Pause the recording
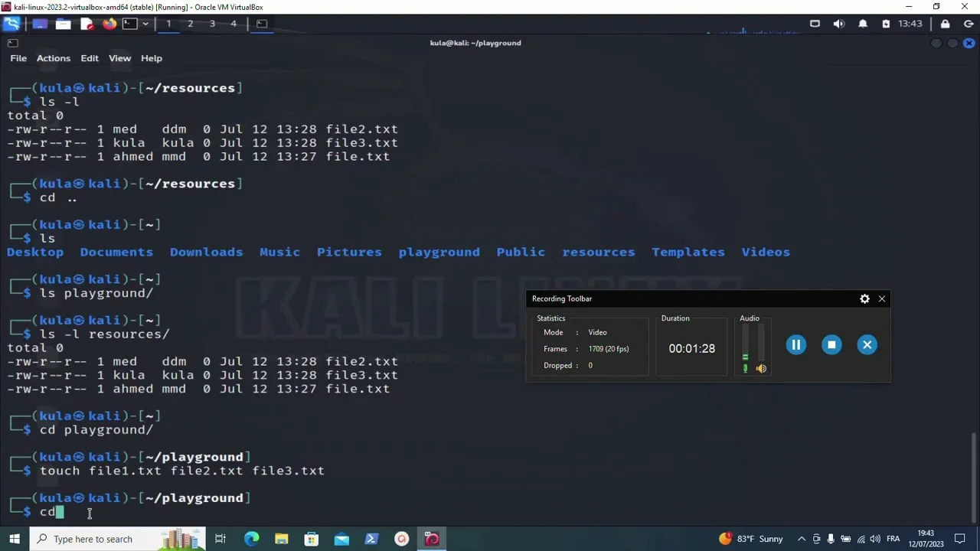This screenshot has height=551, width=980. pos(795,345)
